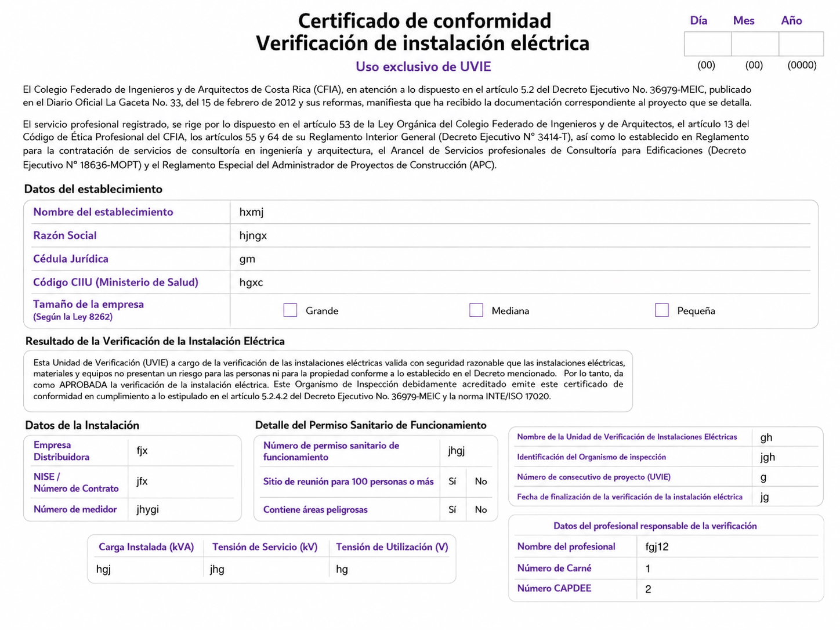Click the 'Resultado de la Verificación' heading

[155, 341]
